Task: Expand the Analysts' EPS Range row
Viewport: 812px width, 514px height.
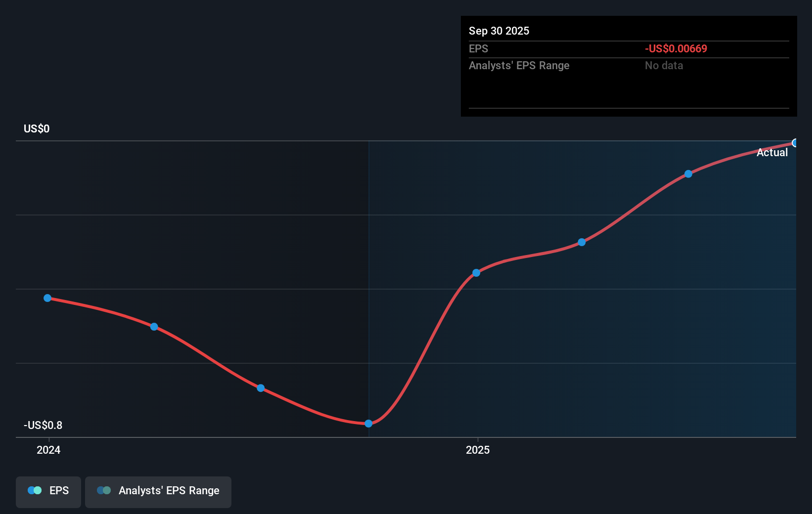Action: (x=519, y=65)
